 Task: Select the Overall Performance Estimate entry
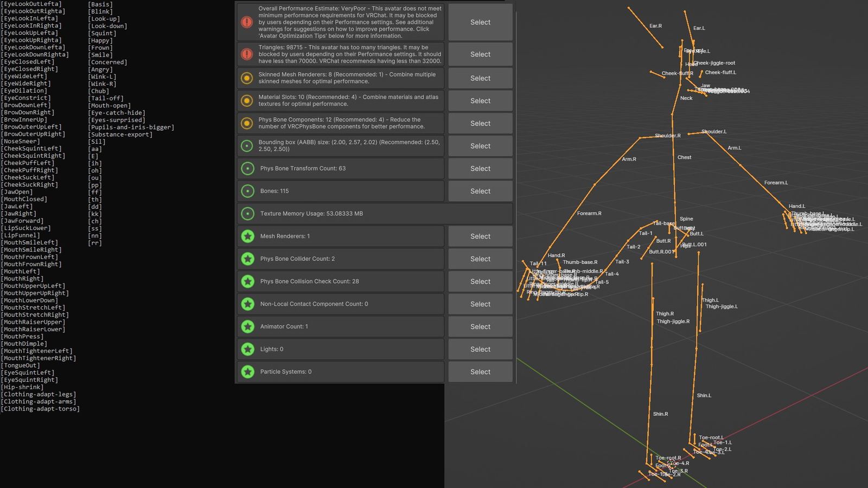480,22
